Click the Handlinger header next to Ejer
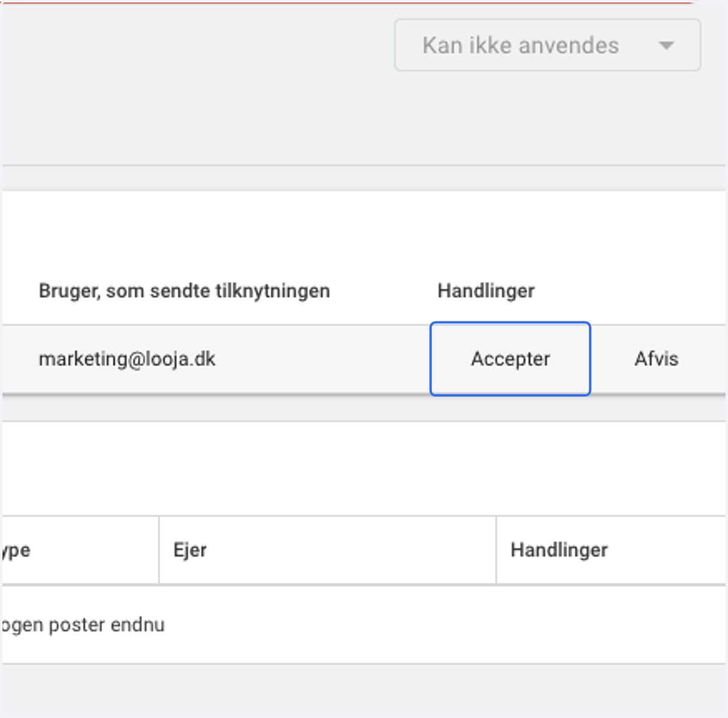Viewport: 728px width, 718px height. (559, 550)
